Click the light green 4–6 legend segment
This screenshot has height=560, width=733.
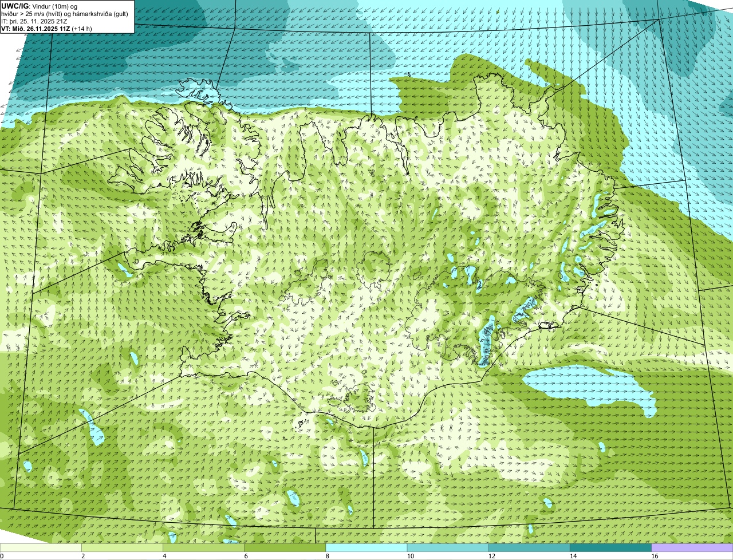tap(203, 548)
